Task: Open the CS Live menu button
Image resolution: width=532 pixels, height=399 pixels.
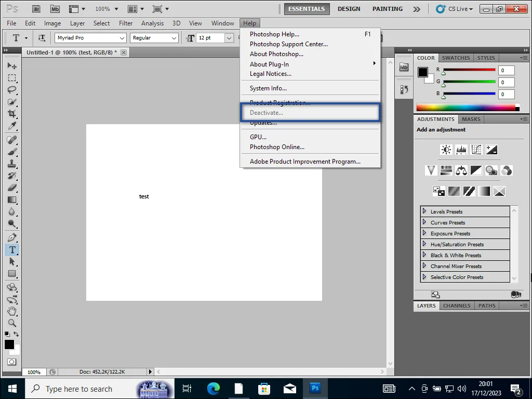Action: tap(455, 9)
